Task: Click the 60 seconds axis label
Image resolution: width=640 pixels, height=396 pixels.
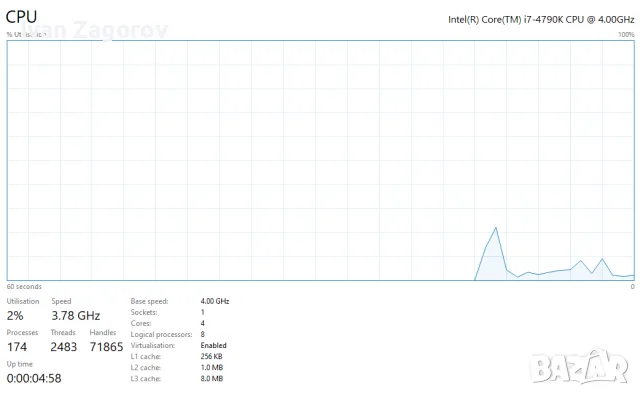Action: click(x=24, y=287)
